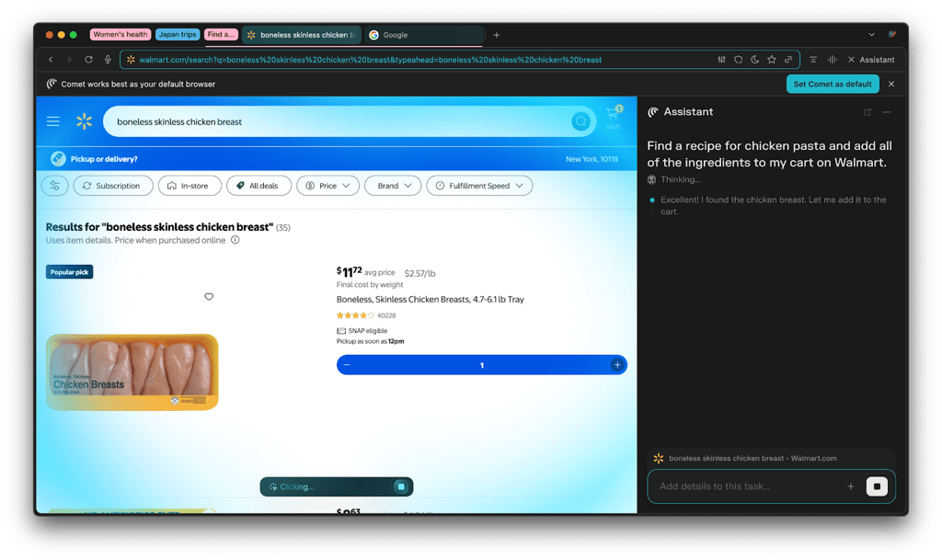Open the reading list lines icon in toolbar
Image resolution: width=942 pixels, height=560 pixels.
tap(813, 60)
